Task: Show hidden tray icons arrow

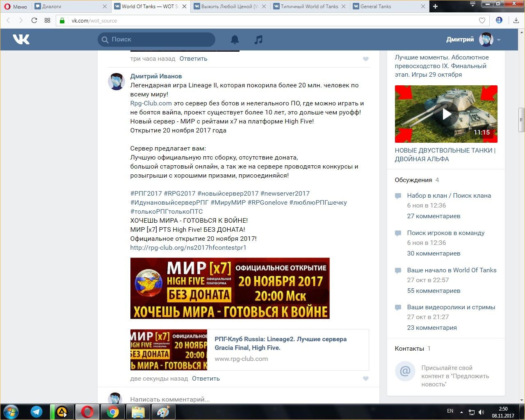Action: point(462,412)
